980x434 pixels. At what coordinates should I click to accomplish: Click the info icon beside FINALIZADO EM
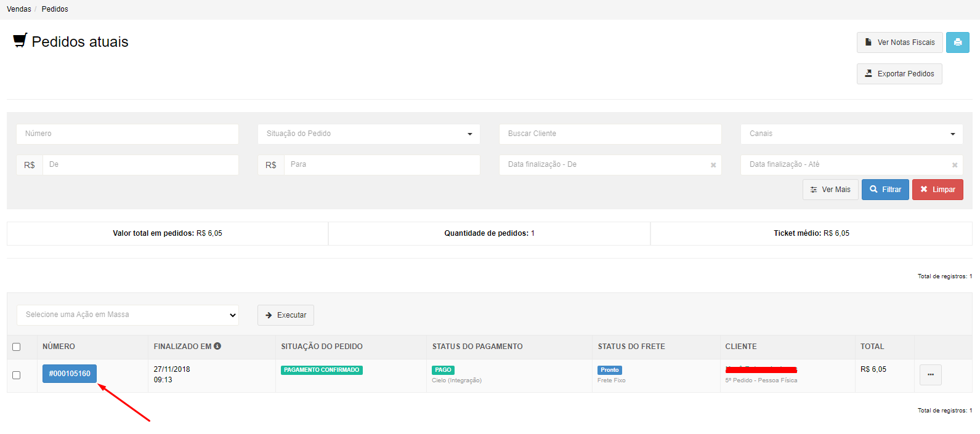point(217,346)
